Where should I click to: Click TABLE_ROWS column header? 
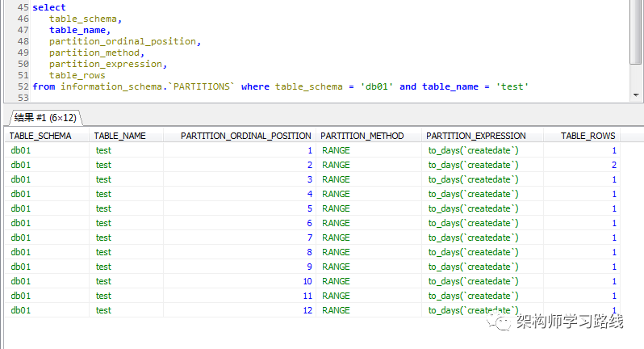[x=582, y=136]
